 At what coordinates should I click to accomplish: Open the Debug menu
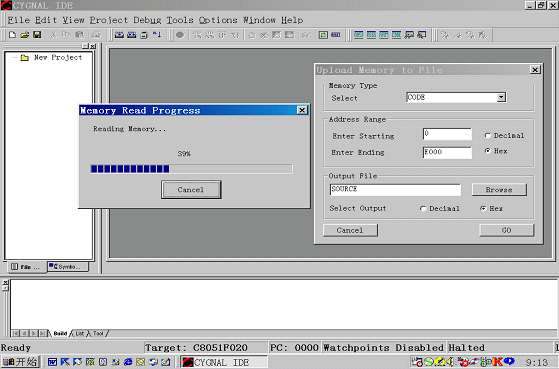[x=147, y=20]
